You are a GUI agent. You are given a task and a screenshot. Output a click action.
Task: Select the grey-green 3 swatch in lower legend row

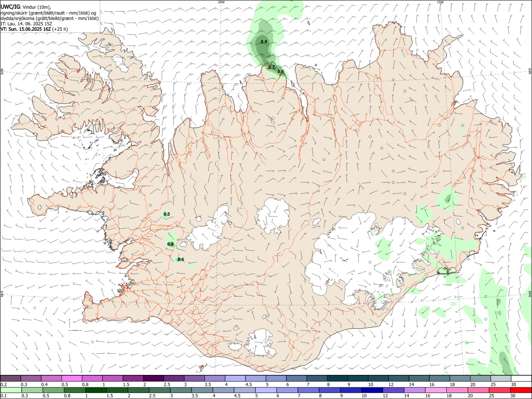pyautogui.click(x=181, y=390)
